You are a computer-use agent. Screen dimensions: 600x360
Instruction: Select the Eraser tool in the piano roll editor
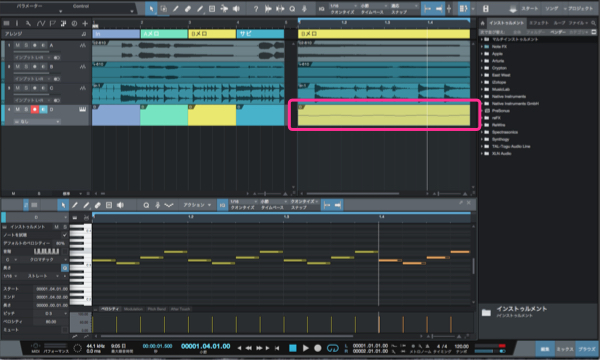point(98,205)
